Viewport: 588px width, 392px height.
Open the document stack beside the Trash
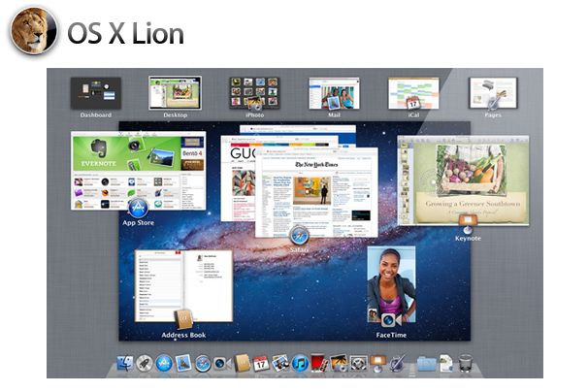pyautogui.click(x=446, y=363)
